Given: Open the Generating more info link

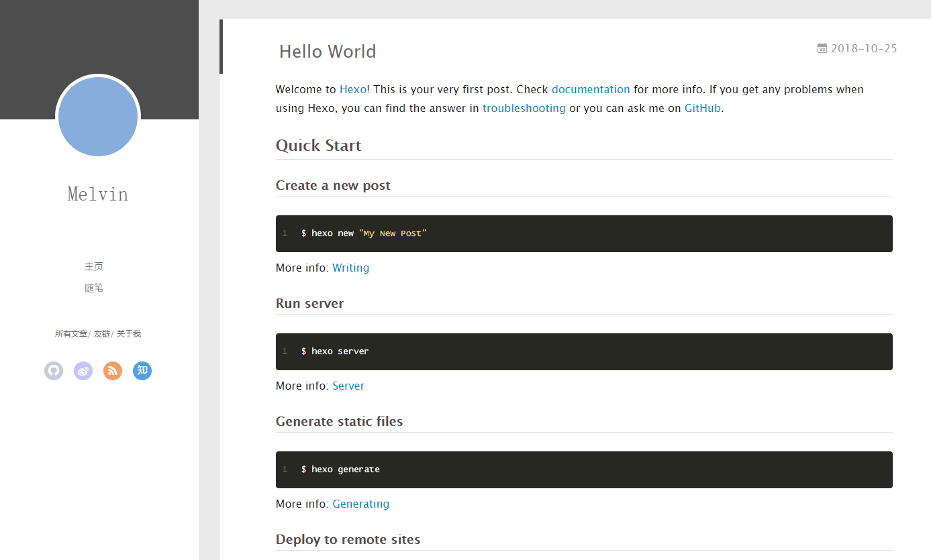Looking at the screenshot, I should [361, 504].
